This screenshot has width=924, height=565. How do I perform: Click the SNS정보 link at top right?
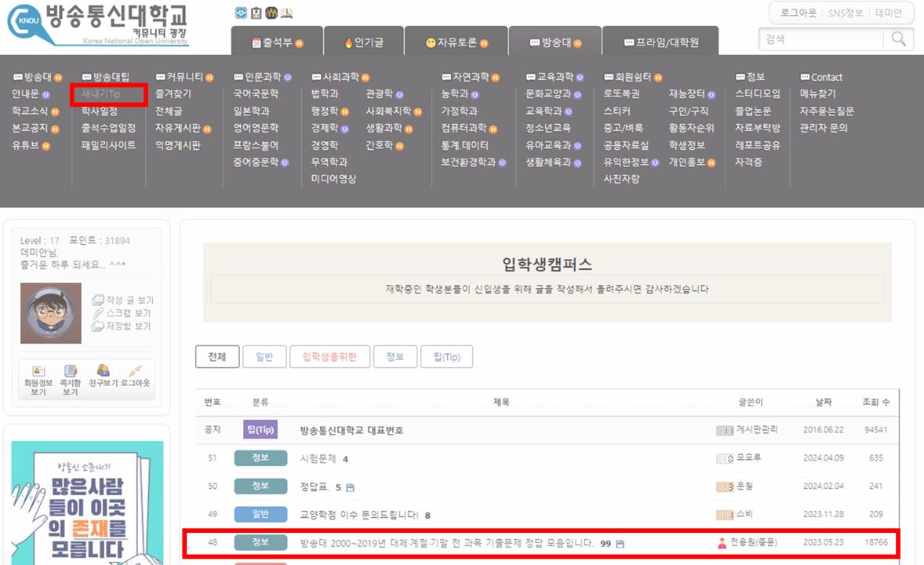[x=845, y=13]
